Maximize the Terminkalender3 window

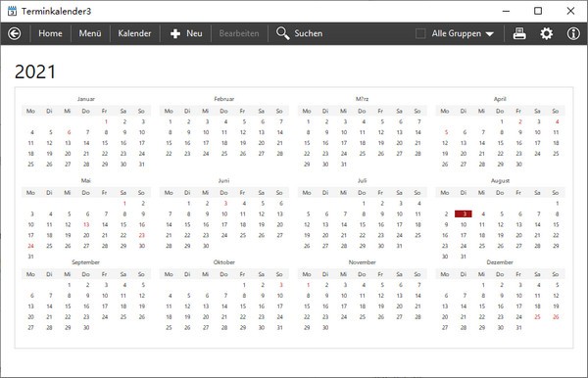coord(538,11)
